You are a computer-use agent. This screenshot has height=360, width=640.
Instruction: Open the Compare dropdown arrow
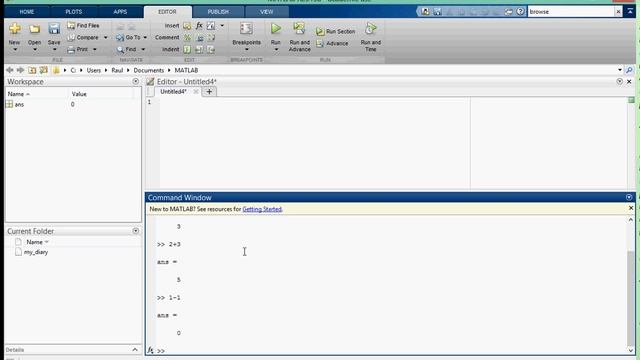pos(105,38)
